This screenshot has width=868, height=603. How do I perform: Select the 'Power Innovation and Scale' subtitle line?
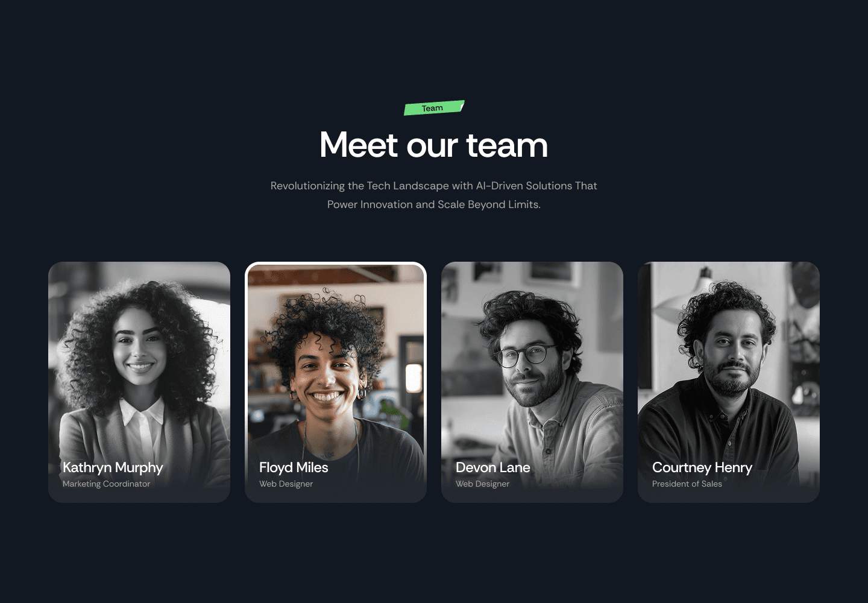coord(434,204)
